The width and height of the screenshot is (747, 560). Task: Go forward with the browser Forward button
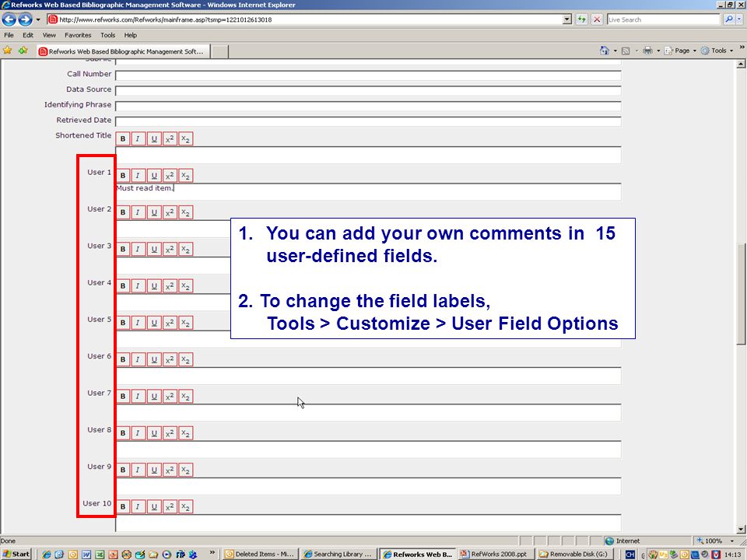click(x=25, y=19)
